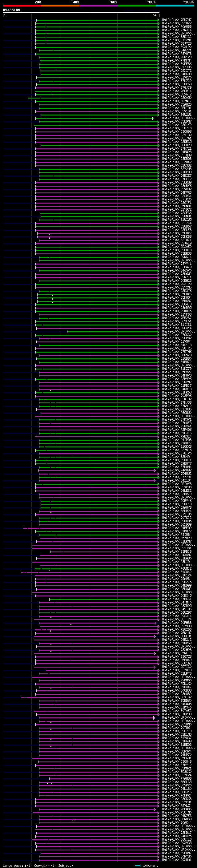Select the UniRef100_B0RYQ0 label
197x868 pixels.
pyautogui.click(x=177, y=856)
